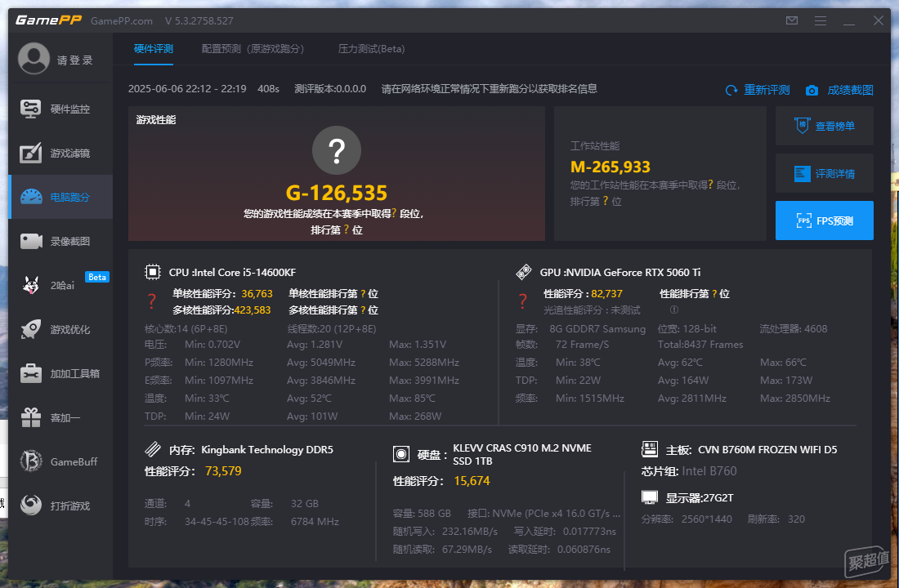Click the red question mark beside CPU scores
The width and height of the screenshot is (899, 588).
coord(152,301)
